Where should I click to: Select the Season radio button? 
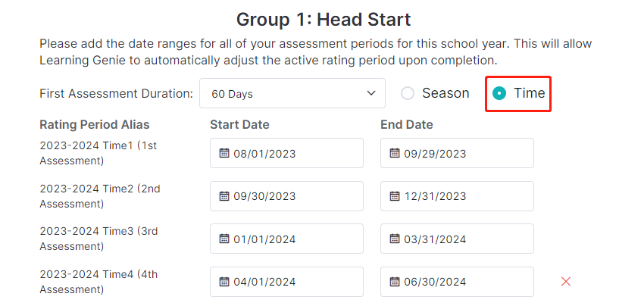[408, 94]
